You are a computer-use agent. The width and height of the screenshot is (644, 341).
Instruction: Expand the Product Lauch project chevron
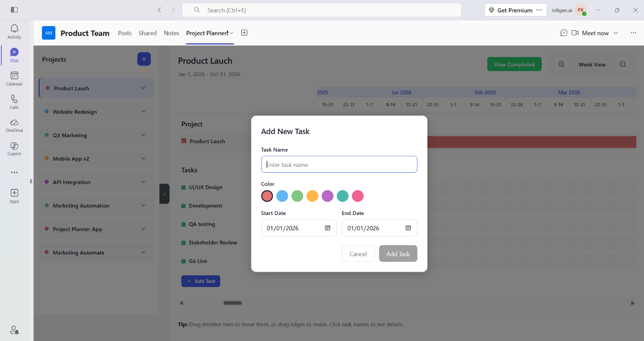coord(143,88)
